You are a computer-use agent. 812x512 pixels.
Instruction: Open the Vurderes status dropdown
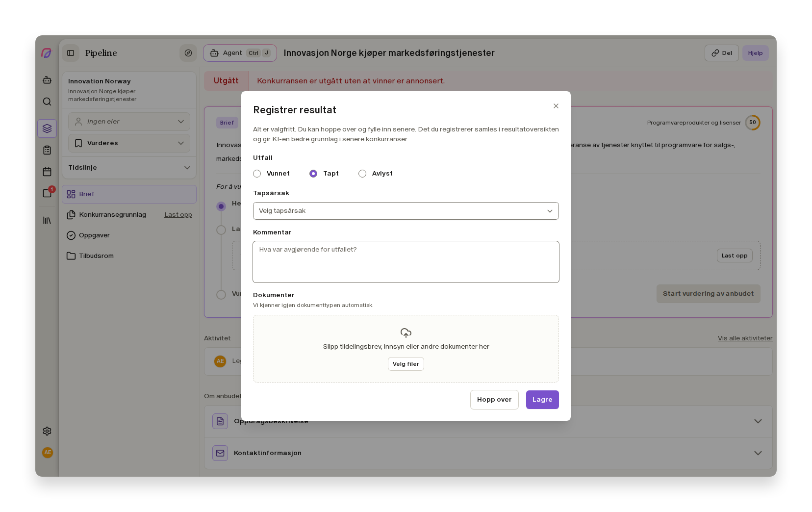129,143
